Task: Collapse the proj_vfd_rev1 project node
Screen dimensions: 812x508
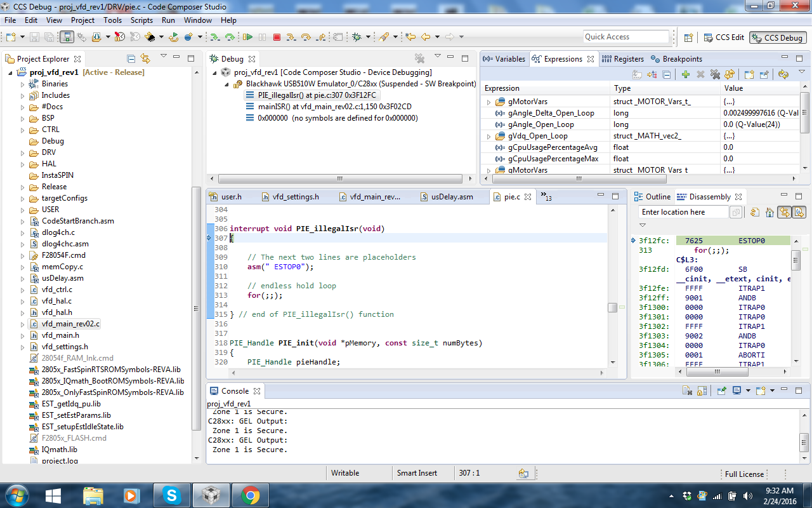Action: pos(11,72)
